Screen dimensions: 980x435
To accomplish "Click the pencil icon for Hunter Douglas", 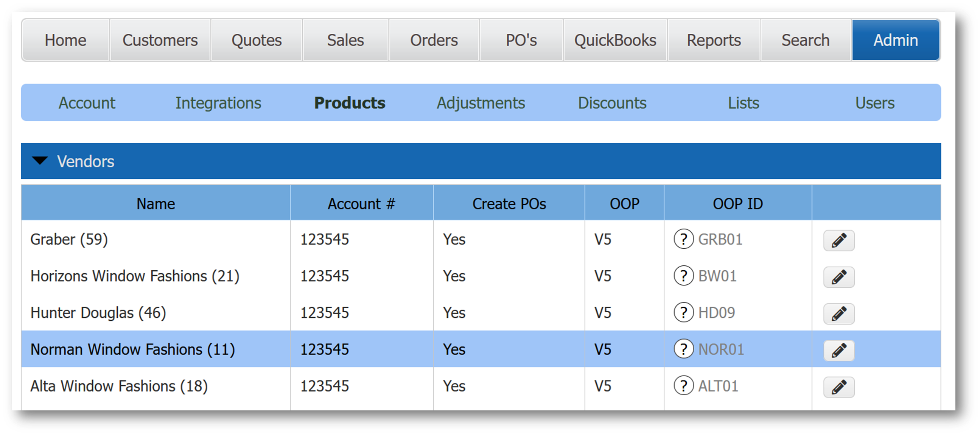I will (x=838, y=313).
